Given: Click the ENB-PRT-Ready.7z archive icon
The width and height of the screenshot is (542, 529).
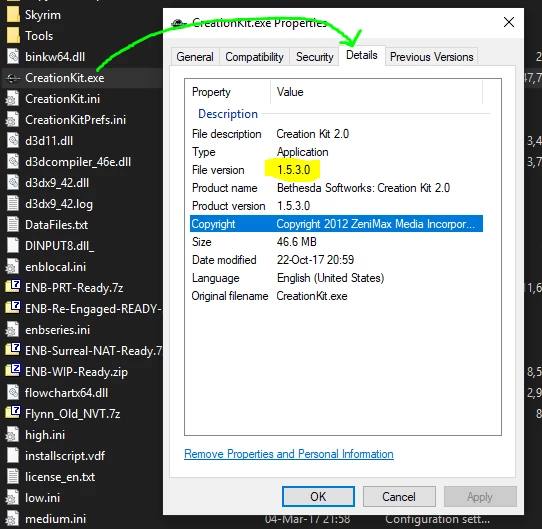Looking at the screenshot, I should click(x=13, y=287).
